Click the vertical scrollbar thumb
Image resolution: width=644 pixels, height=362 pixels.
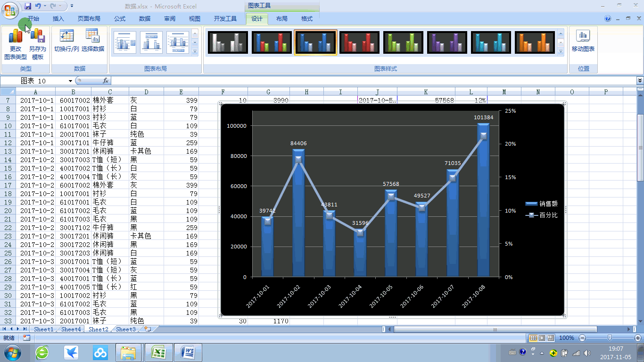(640, 148)
